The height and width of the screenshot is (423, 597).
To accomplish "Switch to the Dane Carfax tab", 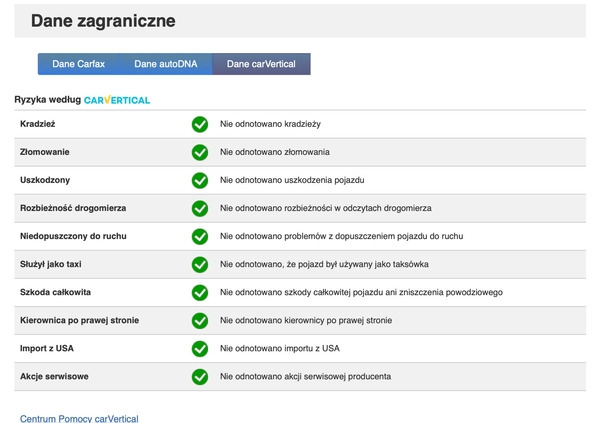I will pyautogui.click(x=78, y=64).
